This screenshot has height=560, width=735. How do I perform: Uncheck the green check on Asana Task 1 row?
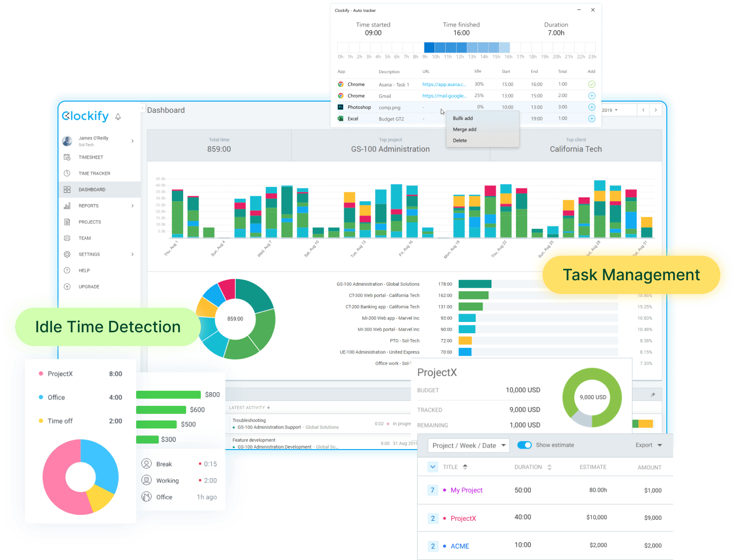[x=592, y=84]
